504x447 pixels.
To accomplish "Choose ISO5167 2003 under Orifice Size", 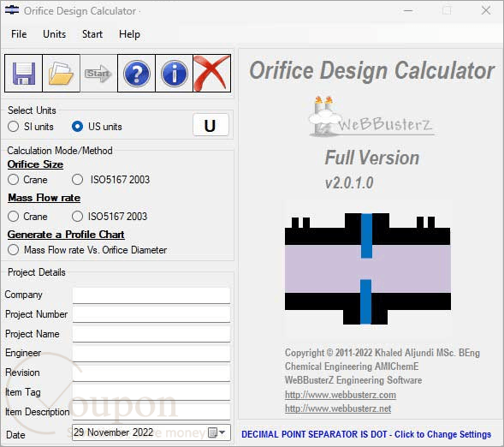I will 78,180.
